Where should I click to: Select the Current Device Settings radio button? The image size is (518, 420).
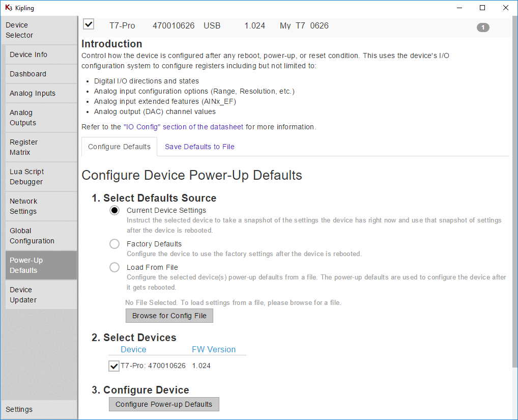pos(114,210)
